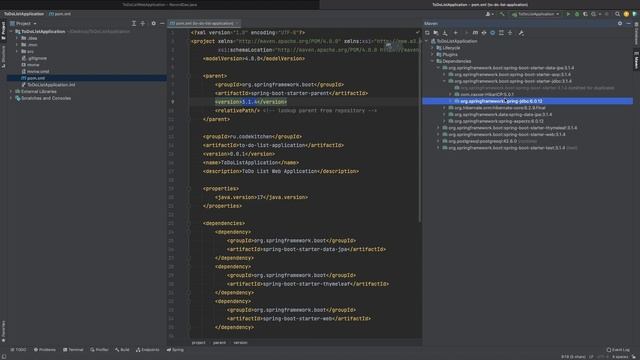Toggle Skip Tests mode in Maven toolbar
This screenshot has height=360, width=640.
(x=492, y=33)
